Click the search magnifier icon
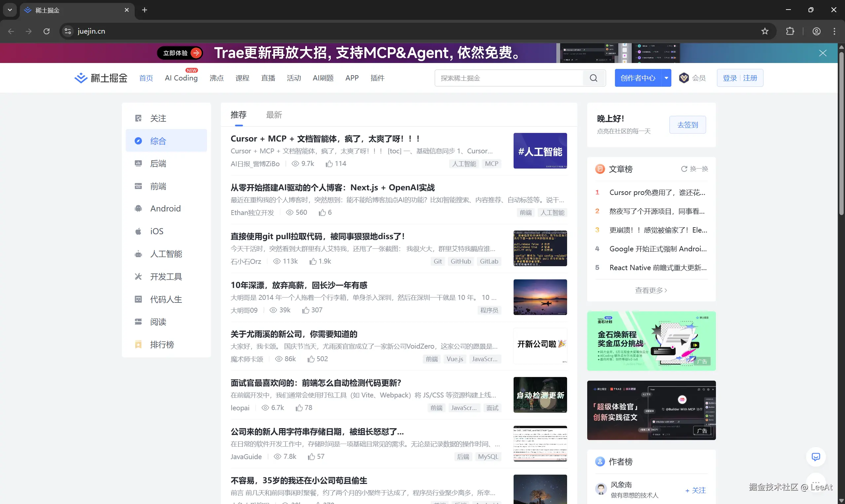Viewport: 845px width, 504px height. [x=593, y=78]
